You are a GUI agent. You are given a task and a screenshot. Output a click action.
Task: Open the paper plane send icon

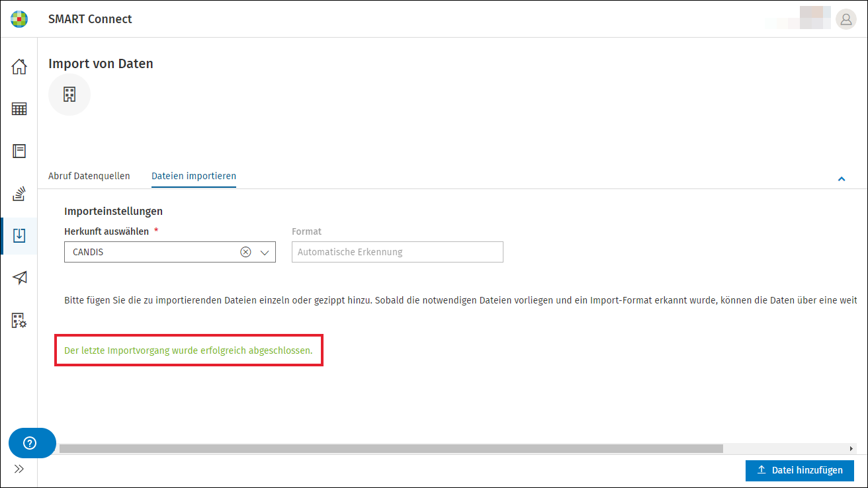tap(19, 278)
